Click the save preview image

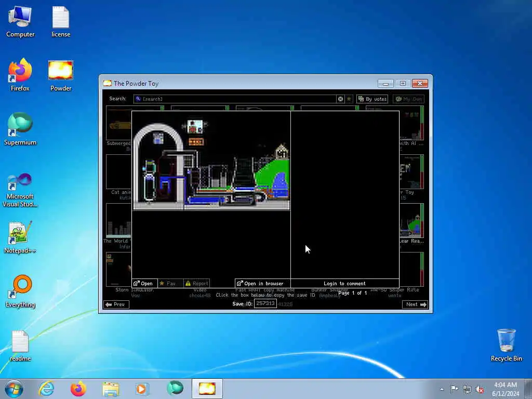pos(211,160)
